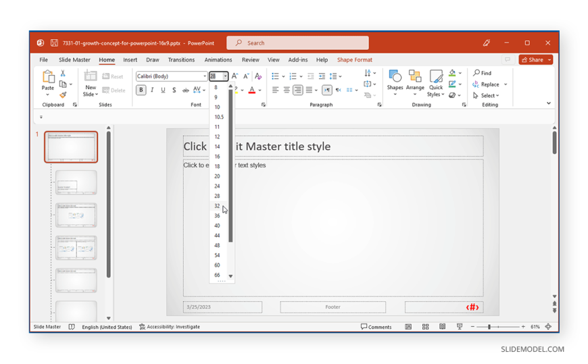
Task: Choose font size 32 from the list
Action: point(217,206)
